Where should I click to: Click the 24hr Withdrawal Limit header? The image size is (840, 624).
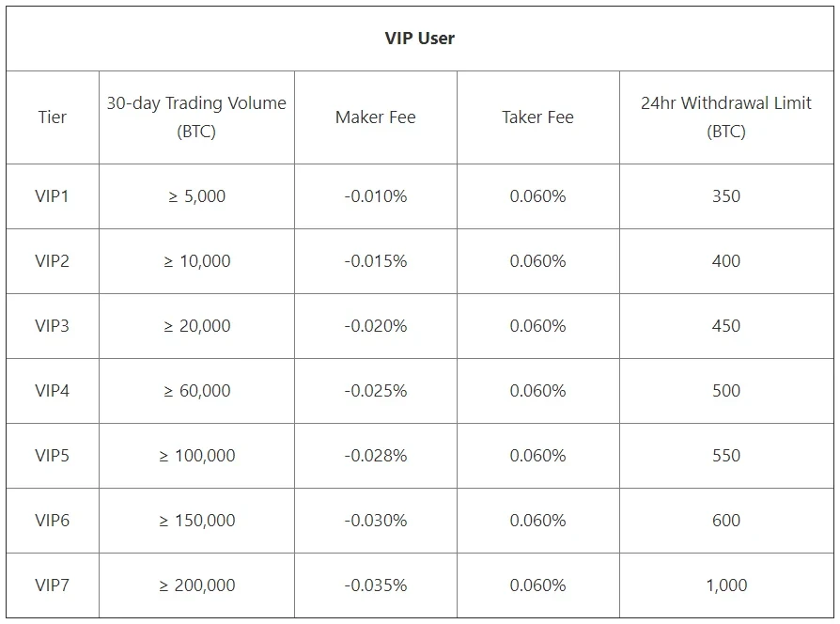point(726,117)
